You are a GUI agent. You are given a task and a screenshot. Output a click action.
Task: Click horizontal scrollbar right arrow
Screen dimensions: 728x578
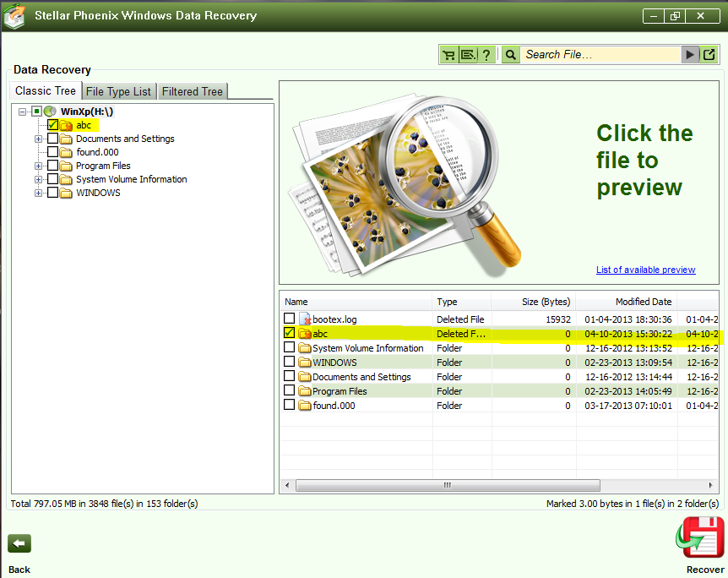710,486
